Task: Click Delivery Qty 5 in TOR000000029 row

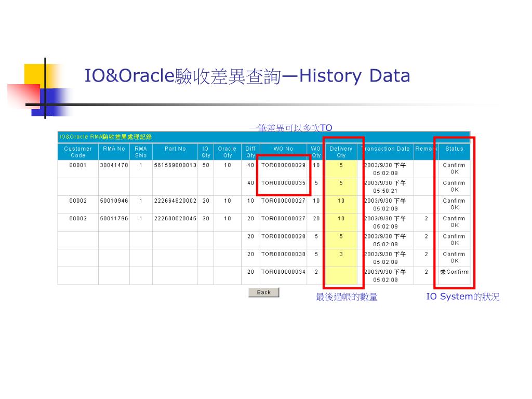Action: pos(341,165)
